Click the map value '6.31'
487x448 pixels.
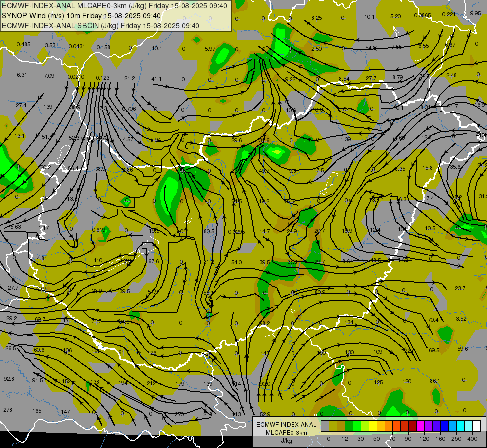tap(22, 75)
